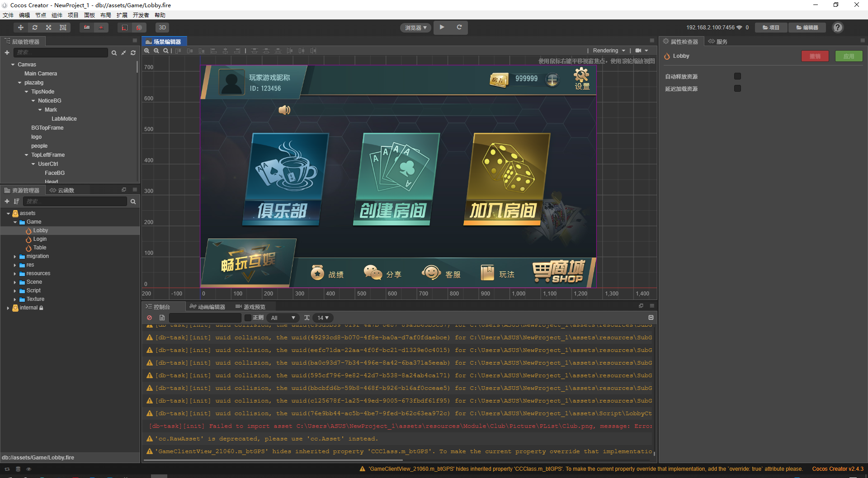Select the rect transform tool
868x478 pixels.
point(63,28)
